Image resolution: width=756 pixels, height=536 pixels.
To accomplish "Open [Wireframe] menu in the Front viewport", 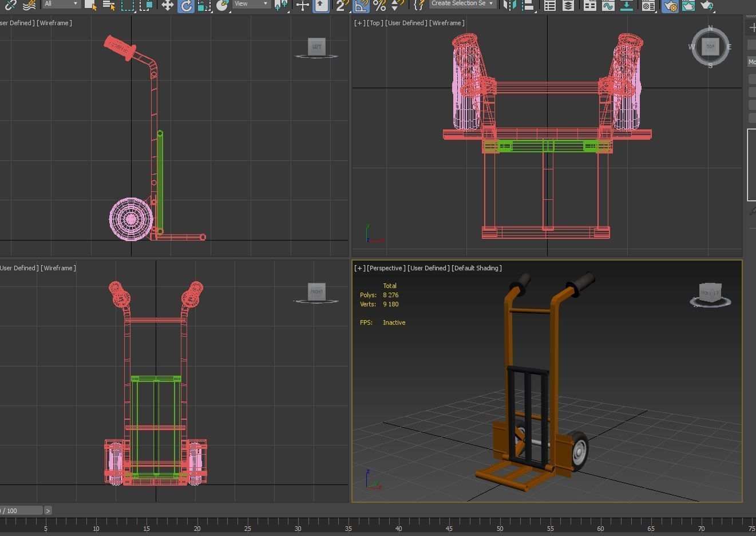I will [58, 268].
